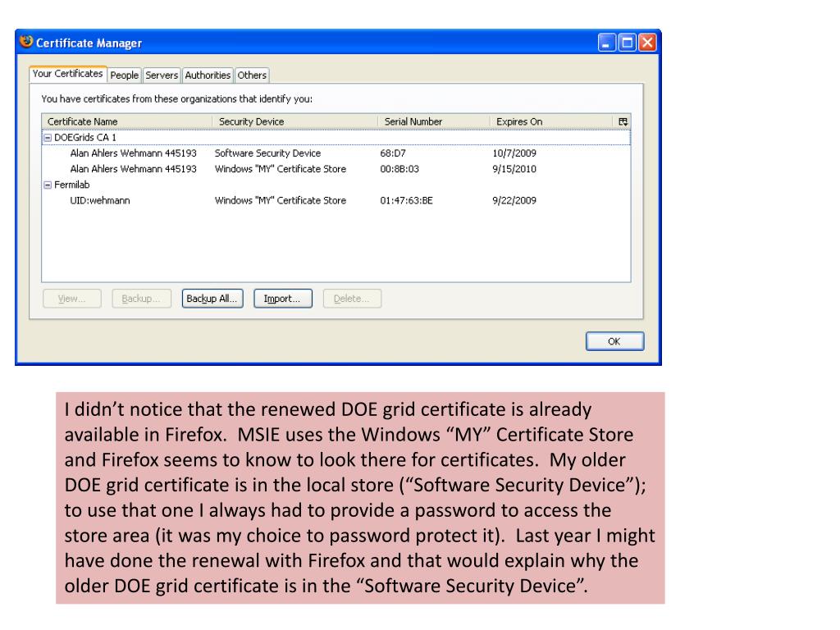Click the Firefox icon in the title bar
Viewport: 840px width, 630px height.
click(25, 42)
